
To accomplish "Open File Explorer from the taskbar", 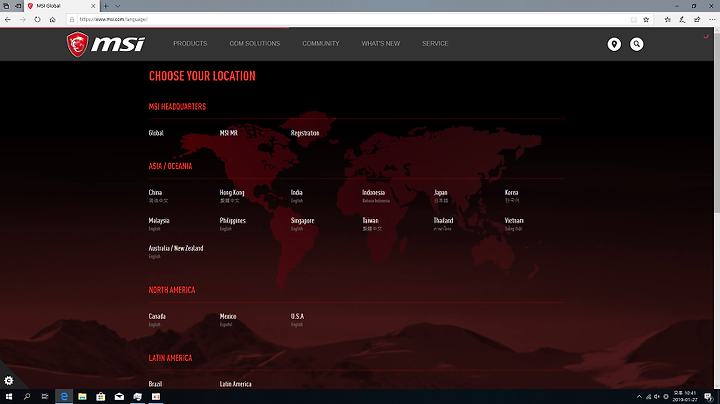I will 82,396.
